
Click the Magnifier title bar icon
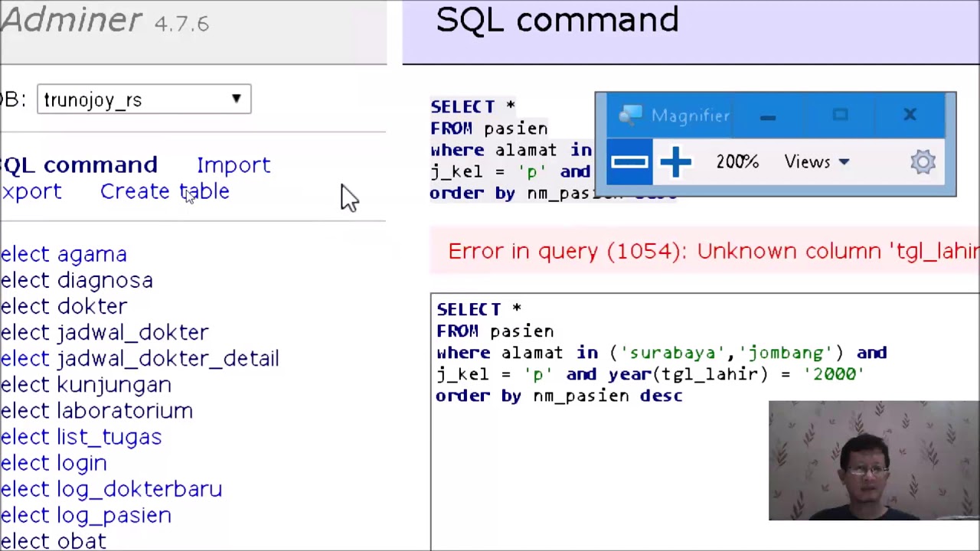click(630, 116)
